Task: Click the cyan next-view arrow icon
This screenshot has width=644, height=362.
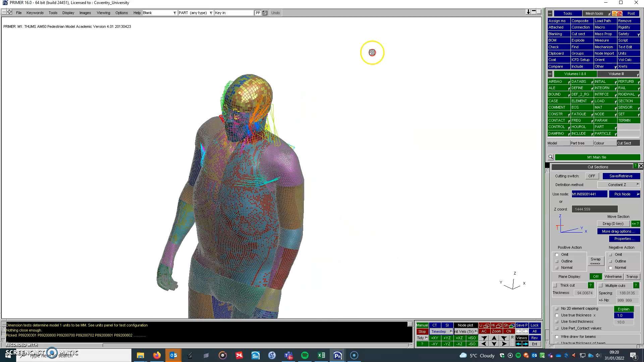Action: pyautogui.click(x=525, y=344)
